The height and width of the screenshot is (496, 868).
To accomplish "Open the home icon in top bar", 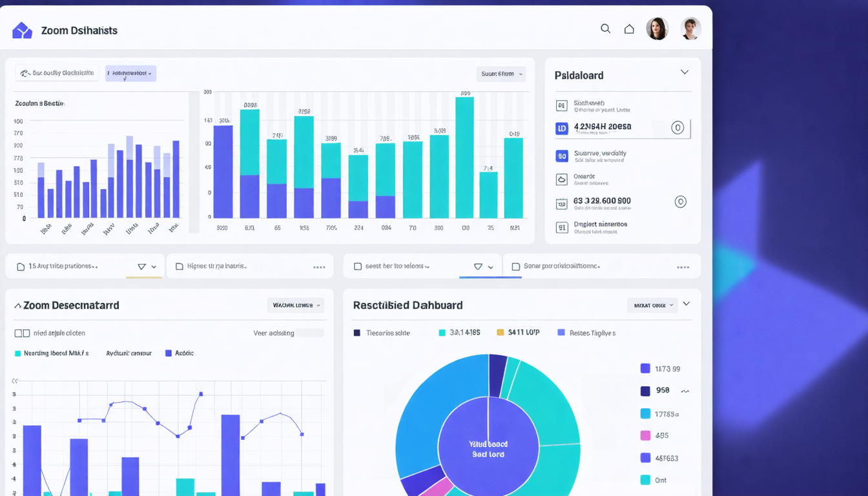I will point(629,28).
